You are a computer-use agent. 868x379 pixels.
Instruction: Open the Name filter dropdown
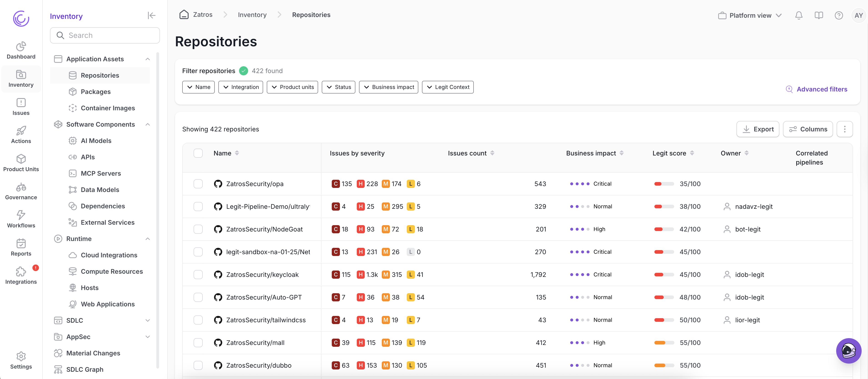coord(198,87)
